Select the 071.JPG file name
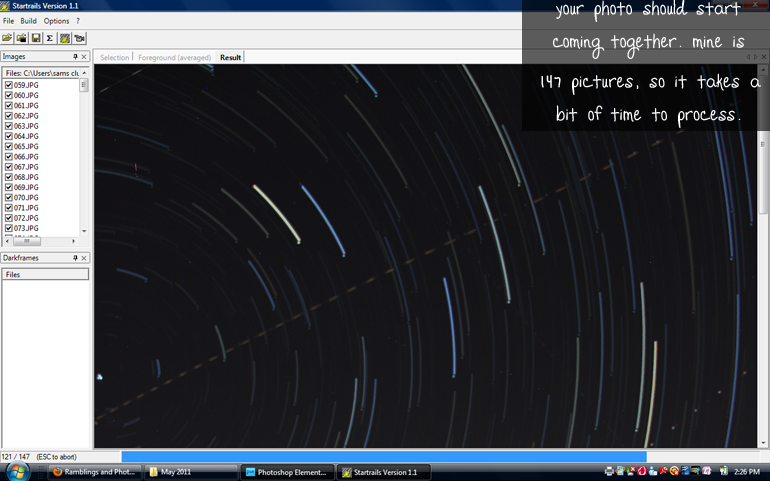This screenshot has width=770, height=481. (26, 208)
